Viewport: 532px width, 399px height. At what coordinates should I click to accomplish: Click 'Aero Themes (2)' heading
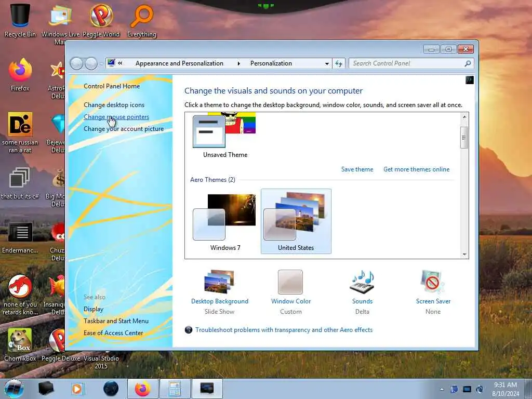pyautogui.click(x=212, y=180)
